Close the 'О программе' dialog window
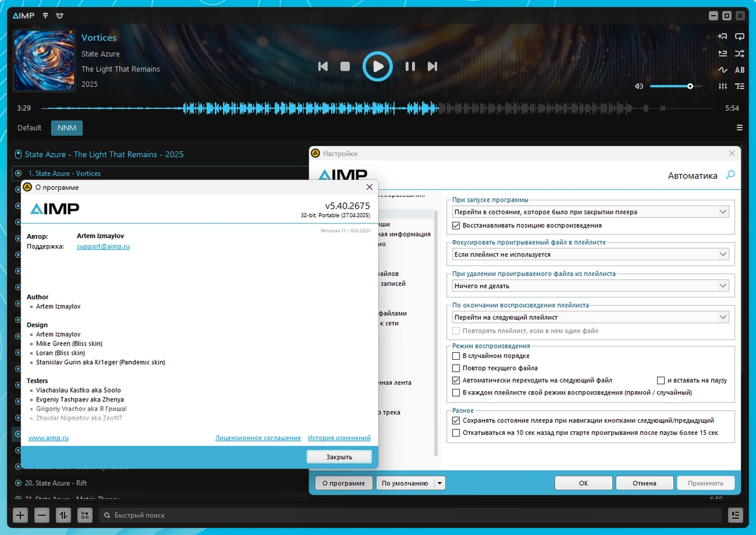756x535 pixels. tap(369, 187)
